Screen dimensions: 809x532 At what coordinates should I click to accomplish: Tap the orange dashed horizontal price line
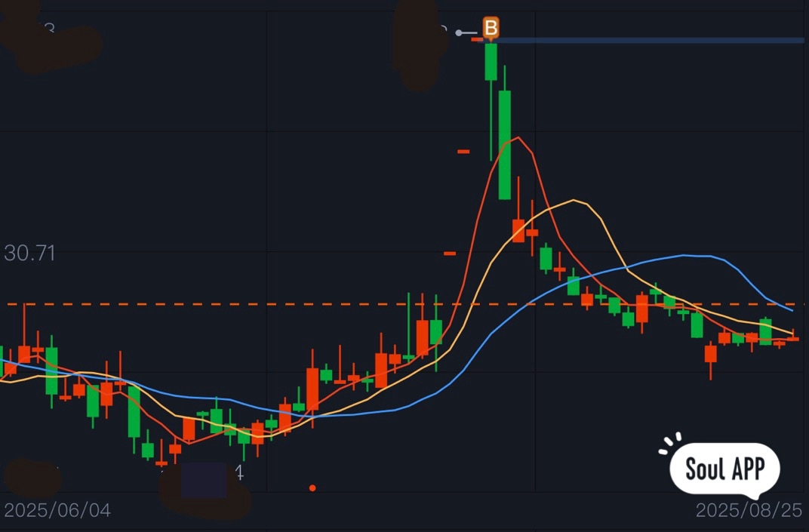click(404, 304)
